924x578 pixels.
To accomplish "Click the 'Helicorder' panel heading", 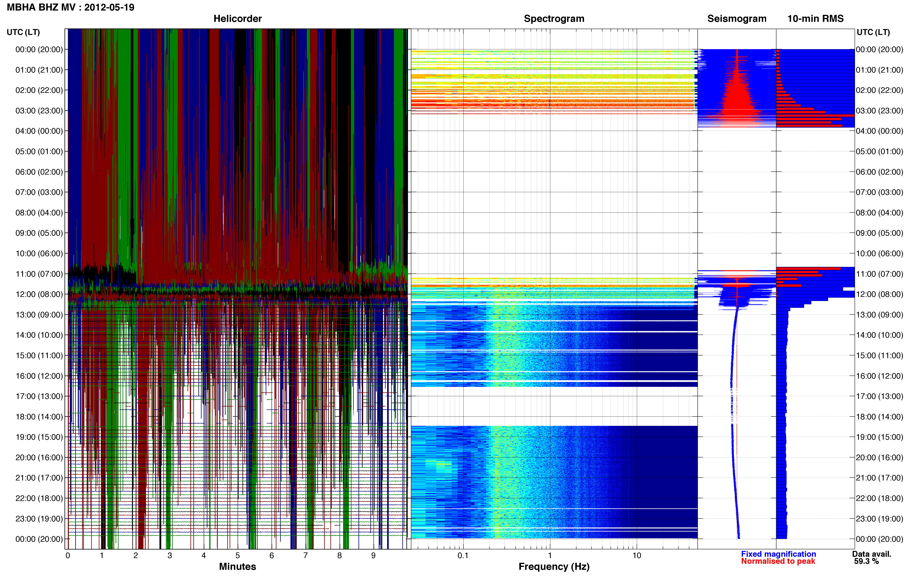I will (x=238, y=19).
